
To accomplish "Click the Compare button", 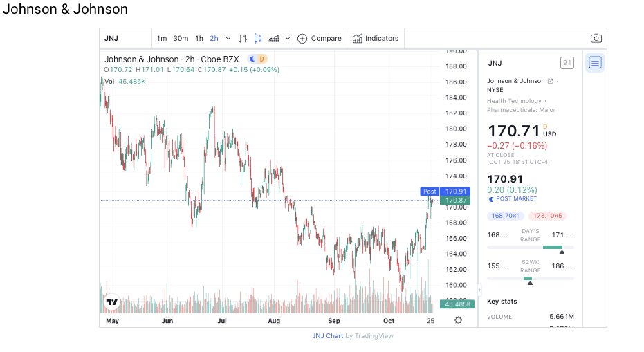I will click(x=320, y=38).
